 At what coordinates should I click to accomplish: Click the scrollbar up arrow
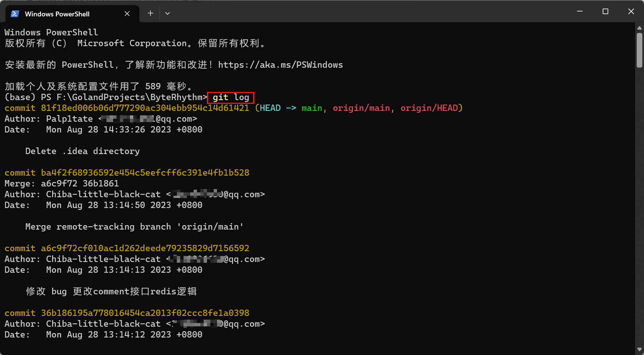click(640, 28)
